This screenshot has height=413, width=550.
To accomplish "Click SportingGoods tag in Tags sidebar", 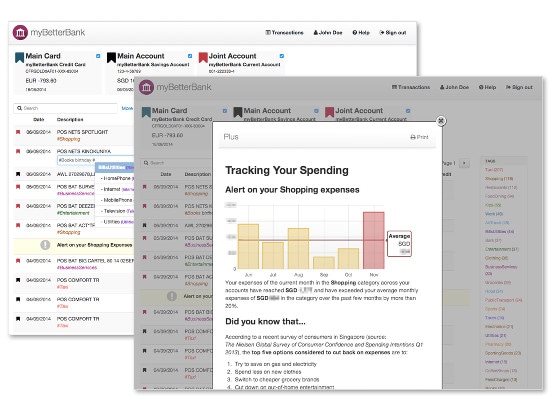I will (x=503, y=353).
